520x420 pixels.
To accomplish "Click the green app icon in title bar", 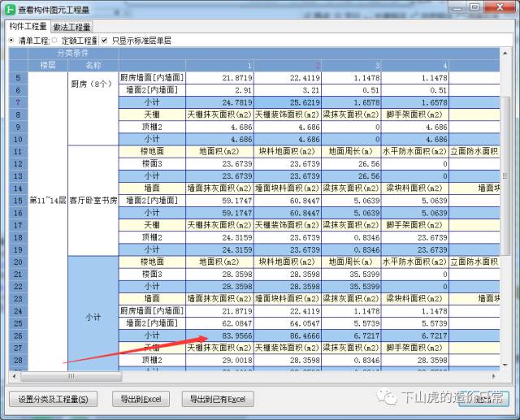I will pyautogui.click(x=9, y=10).
